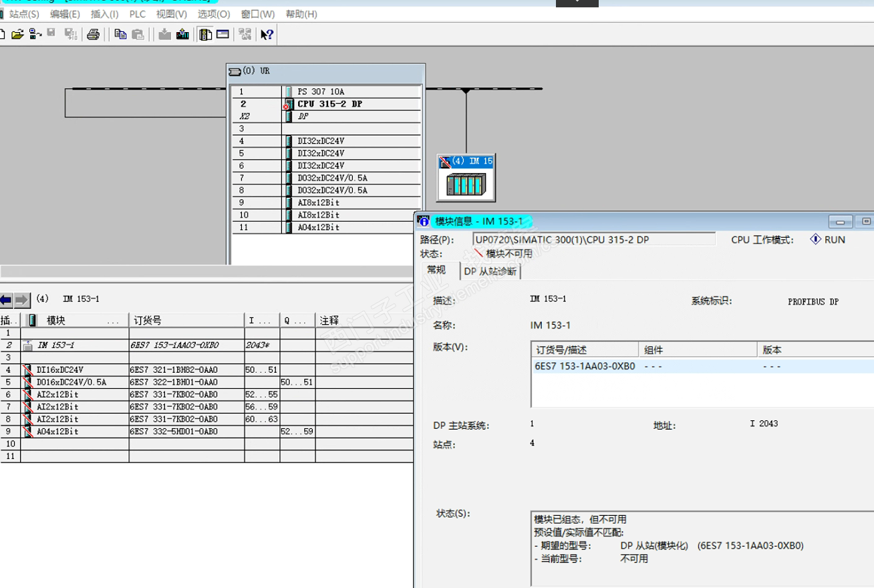The image size is (874, 588).
Task: Open the 窗口(W) menu
Action: tap(258, 14)
